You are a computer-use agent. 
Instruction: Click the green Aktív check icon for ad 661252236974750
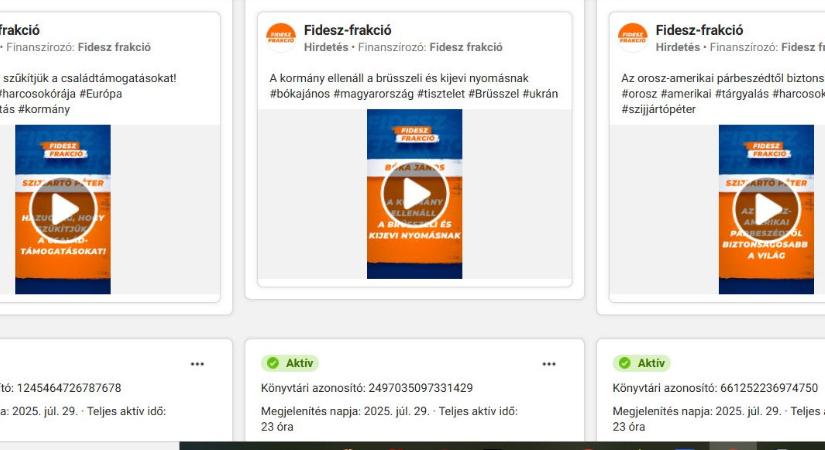[625, 363]
